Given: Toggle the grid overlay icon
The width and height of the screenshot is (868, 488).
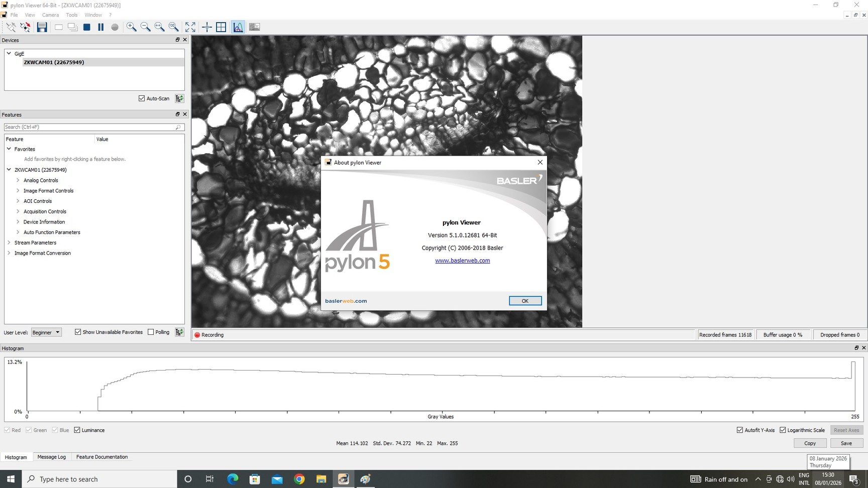Looking at the screenshot, I should tap(221, 27).
